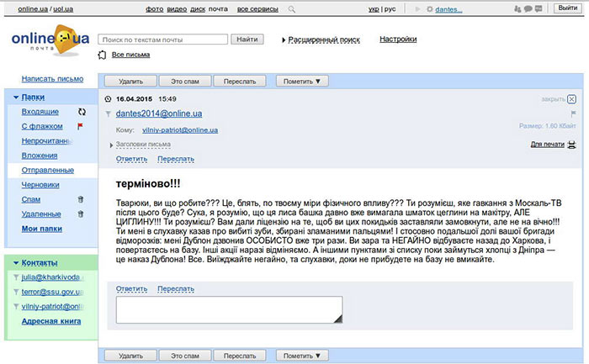
Task: Open Адресная книга
Action: (x=51, y=321)
